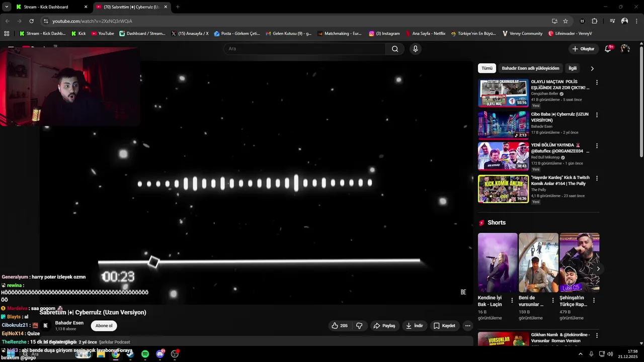Click the Paylaş share button
The height and width of the screenshot is (362, 644).
[x=384, y=326]
